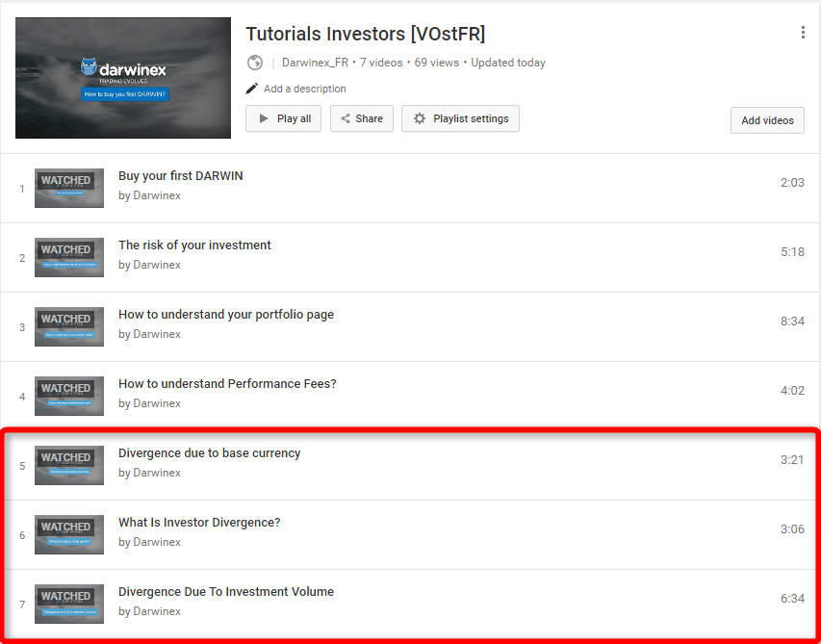Click the thumbnail of Buy your first DARWIN
The width and height of the screenshot is (821, 644).
69,188
